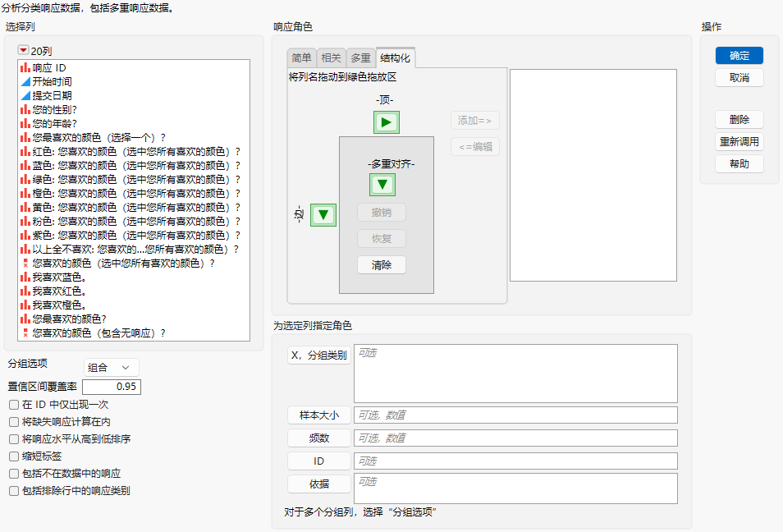Click the ID role button
Screen dimensions: 783x532
(x=319, y=461)
